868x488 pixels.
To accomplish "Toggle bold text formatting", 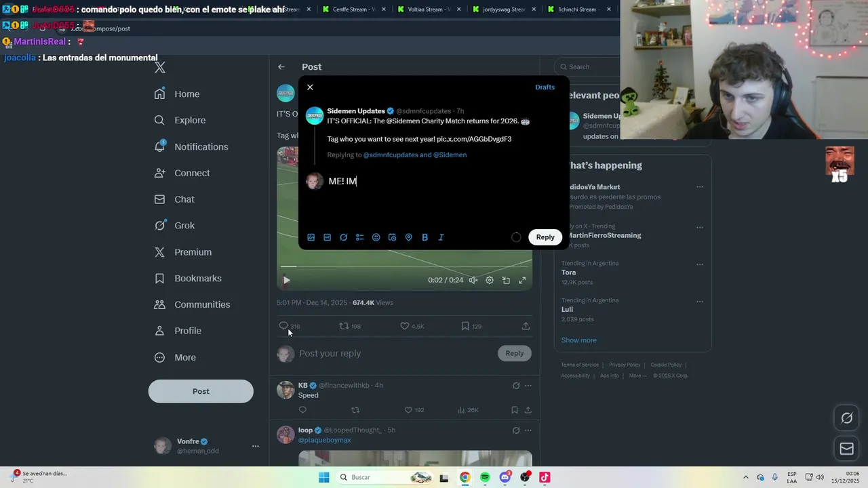I will 425,237.
